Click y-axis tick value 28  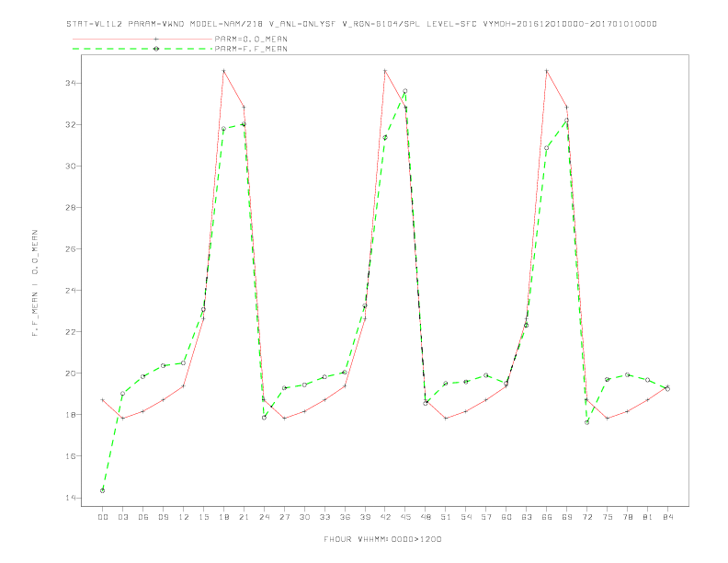point(71,207)
